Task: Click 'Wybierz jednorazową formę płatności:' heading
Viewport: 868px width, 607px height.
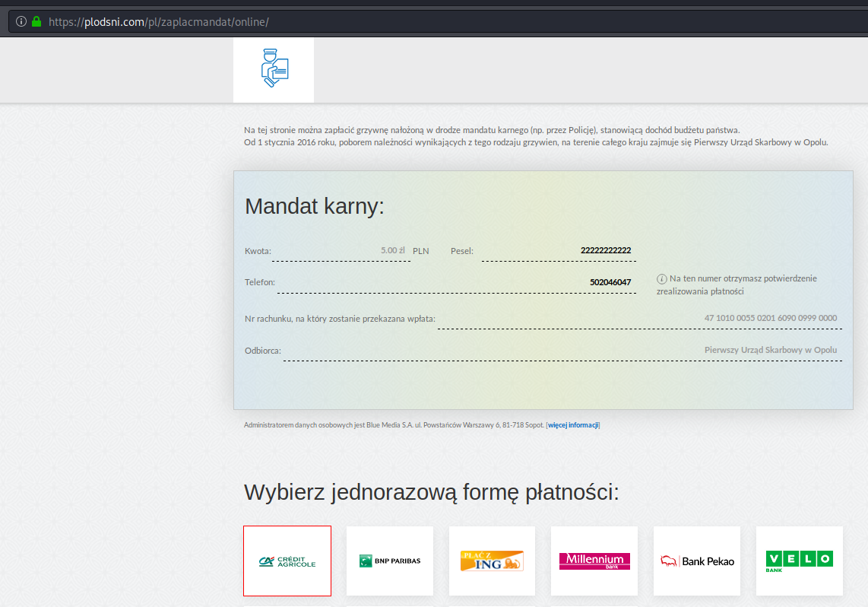Action: pos(431,492)
